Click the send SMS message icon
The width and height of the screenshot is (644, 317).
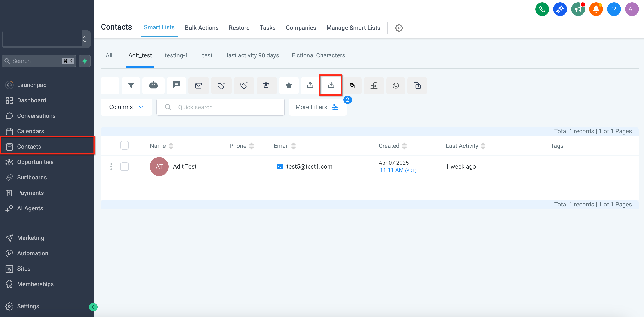coord(177,85)
